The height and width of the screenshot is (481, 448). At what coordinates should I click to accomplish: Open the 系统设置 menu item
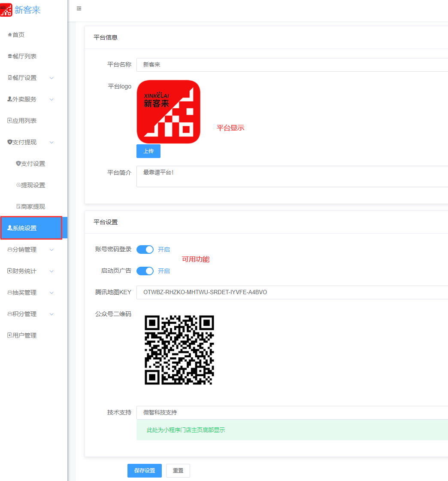[x=34, y=228]
